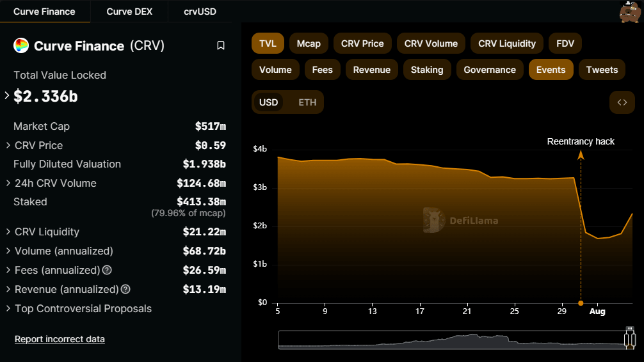The image size is (644, 362).
Task: Switch chart denomination to ETH
Action: (307, 102)
